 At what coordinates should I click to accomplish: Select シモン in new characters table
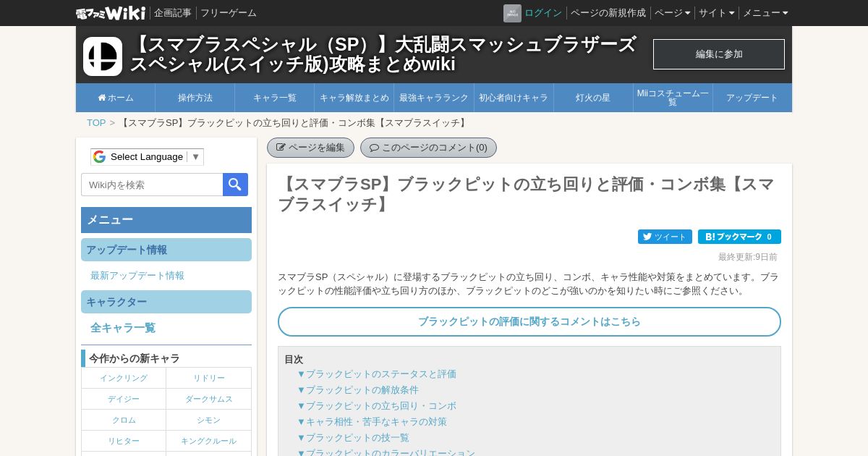coord(209,420)
